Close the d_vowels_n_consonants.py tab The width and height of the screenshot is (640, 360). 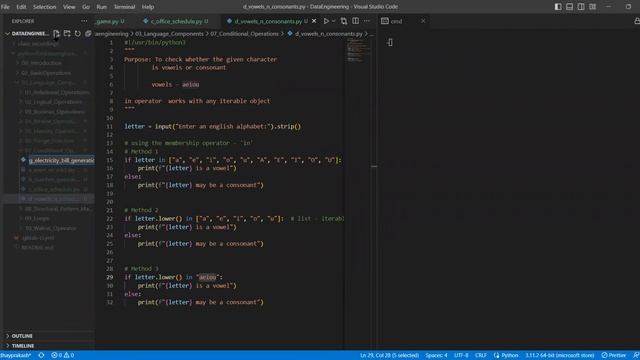pyautogui.click(x=314, y=21)
